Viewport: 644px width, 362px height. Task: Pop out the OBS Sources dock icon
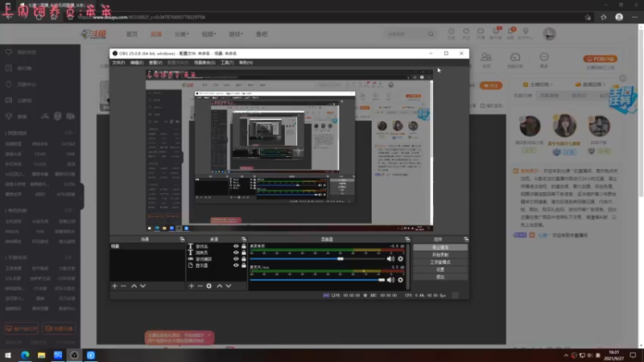[244, 239]
